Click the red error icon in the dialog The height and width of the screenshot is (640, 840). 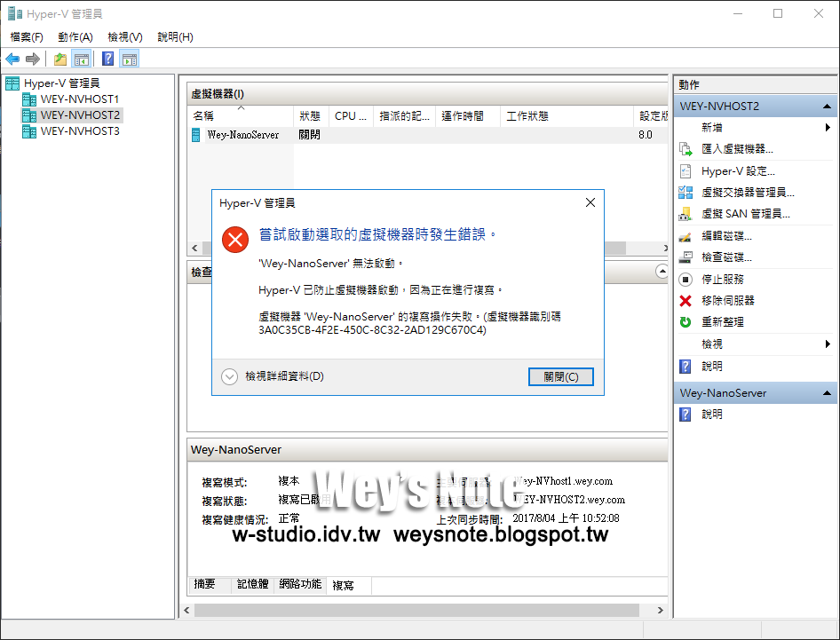click(x=235, y=240)
